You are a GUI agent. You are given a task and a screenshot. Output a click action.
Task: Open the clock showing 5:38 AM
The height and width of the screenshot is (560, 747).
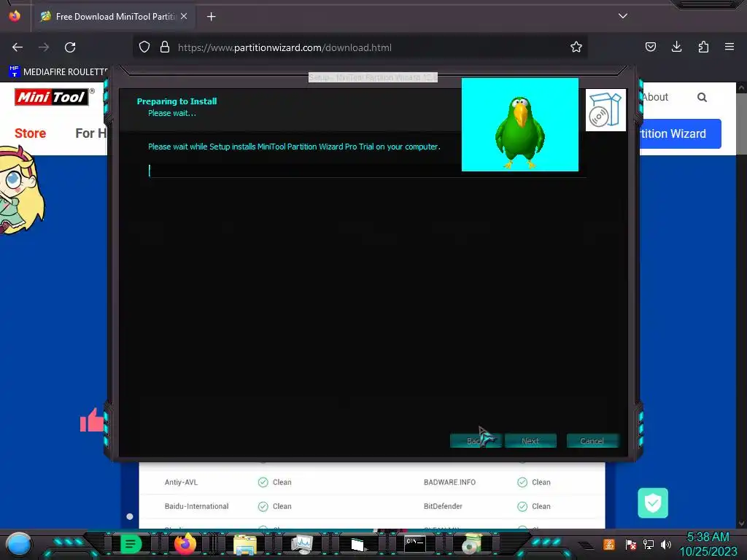[x=708, y=544]
